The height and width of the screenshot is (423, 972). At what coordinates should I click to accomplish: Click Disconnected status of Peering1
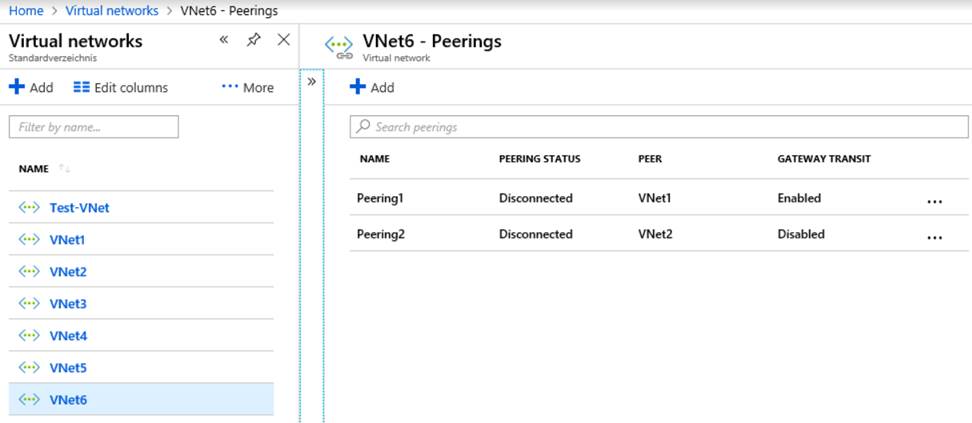536,198
